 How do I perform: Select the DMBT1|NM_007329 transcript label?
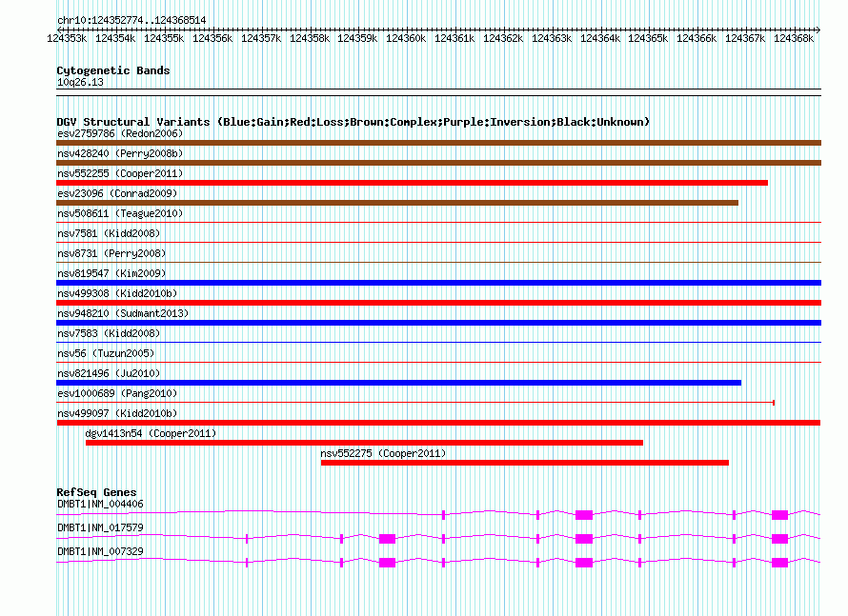tap(100, 551)
